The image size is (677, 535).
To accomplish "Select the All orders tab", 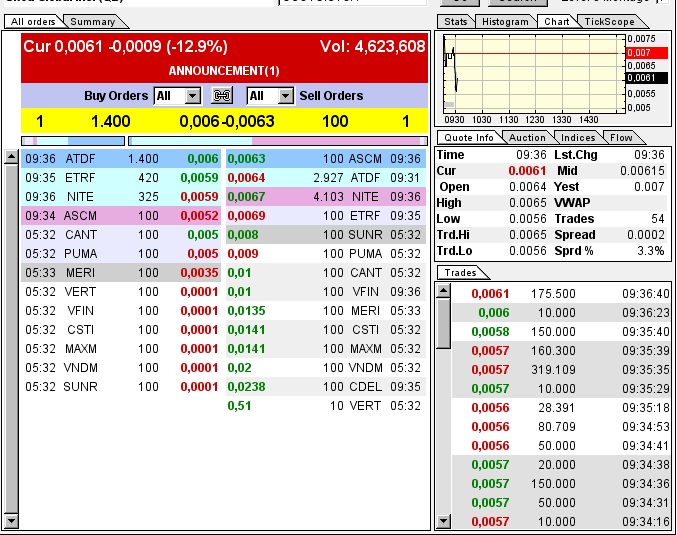I will [x=33, y=21].
